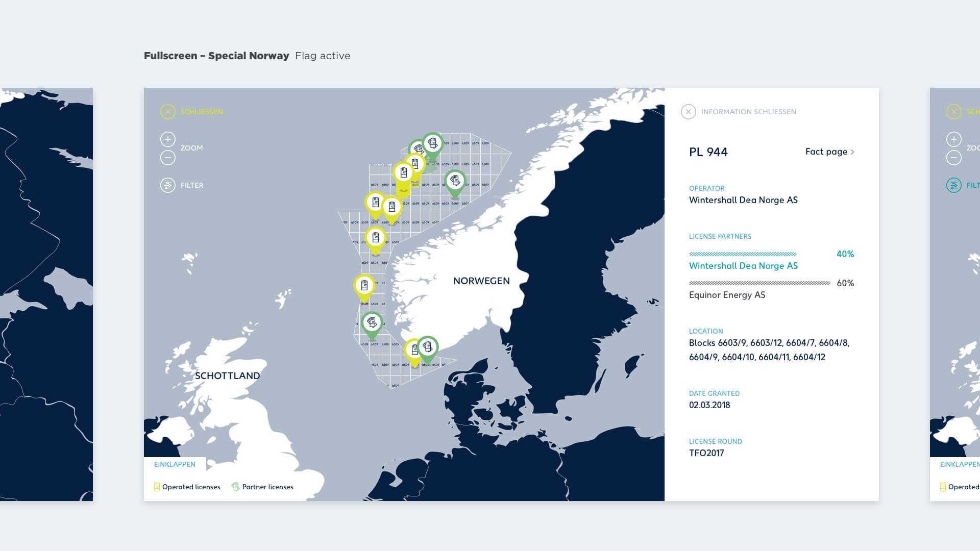Screen dimensions: 980x551
Task: Zoom in with the plus button
Action: tap(168, 139)
